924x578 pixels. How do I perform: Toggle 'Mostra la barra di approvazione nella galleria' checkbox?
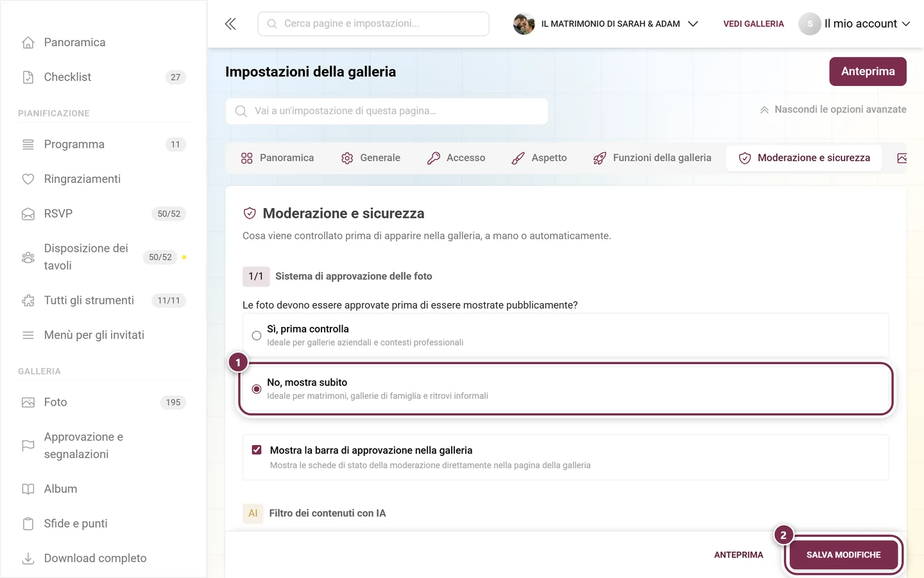(257, 450)
